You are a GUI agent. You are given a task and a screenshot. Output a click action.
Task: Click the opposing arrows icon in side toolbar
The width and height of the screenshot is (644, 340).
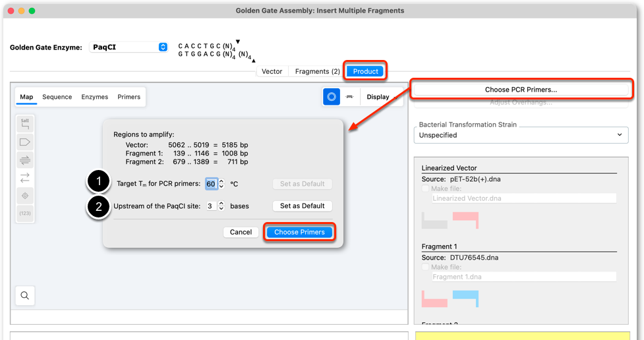pyautogui.click(x=25, y=177)
